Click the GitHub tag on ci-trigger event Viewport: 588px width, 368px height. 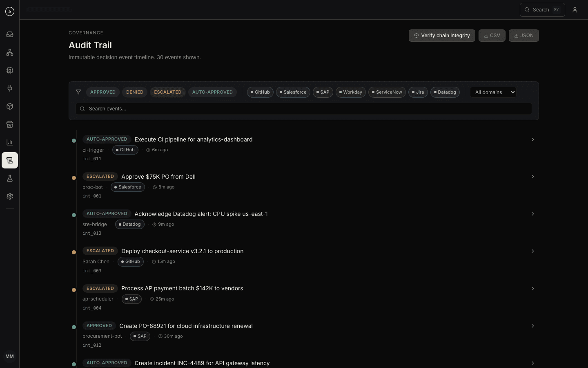coord(125,150)
